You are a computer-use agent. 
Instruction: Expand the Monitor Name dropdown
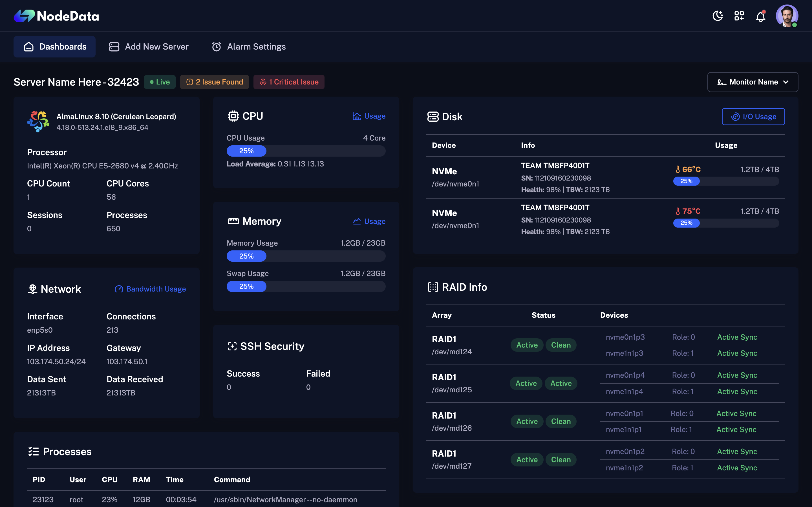(752, 82)
